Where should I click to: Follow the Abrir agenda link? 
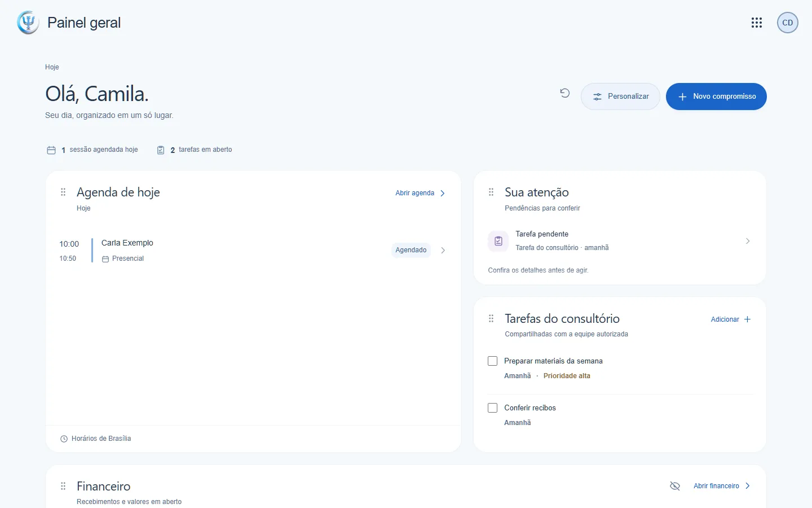[x=421, y=193]
